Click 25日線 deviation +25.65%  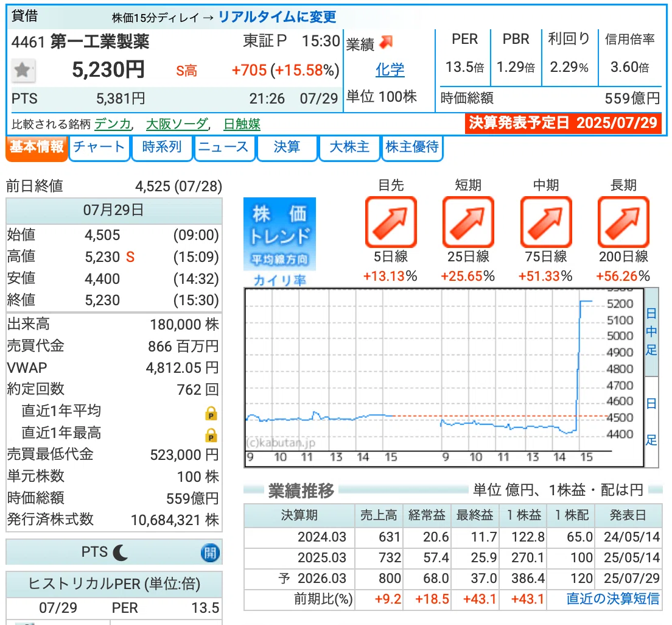[468, 276]
